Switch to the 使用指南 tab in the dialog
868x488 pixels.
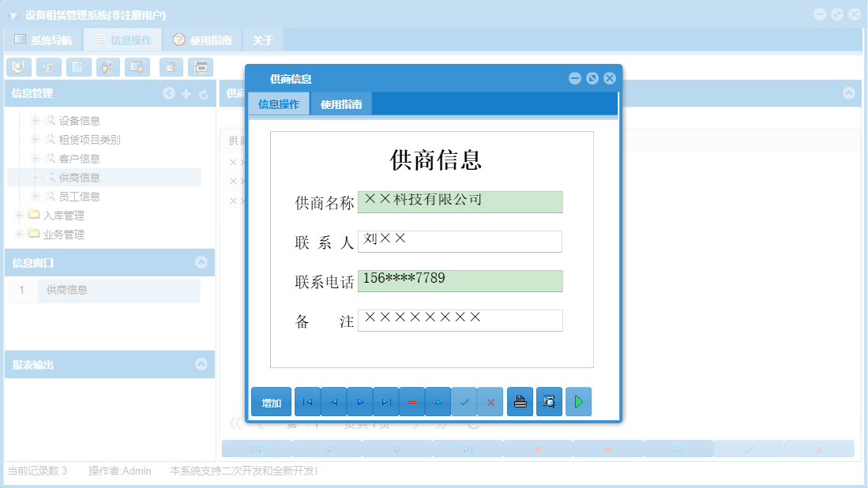(x=342, y=103)
